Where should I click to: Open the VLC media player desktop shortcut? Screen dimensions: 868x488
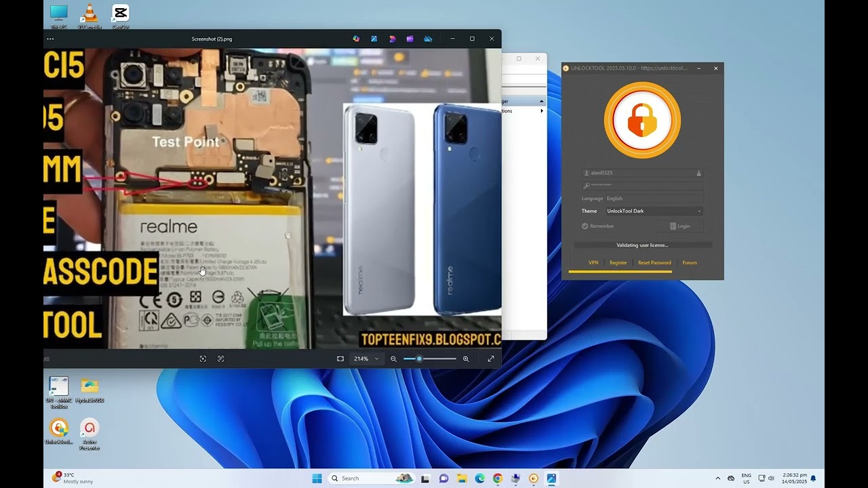pos(89,16)
